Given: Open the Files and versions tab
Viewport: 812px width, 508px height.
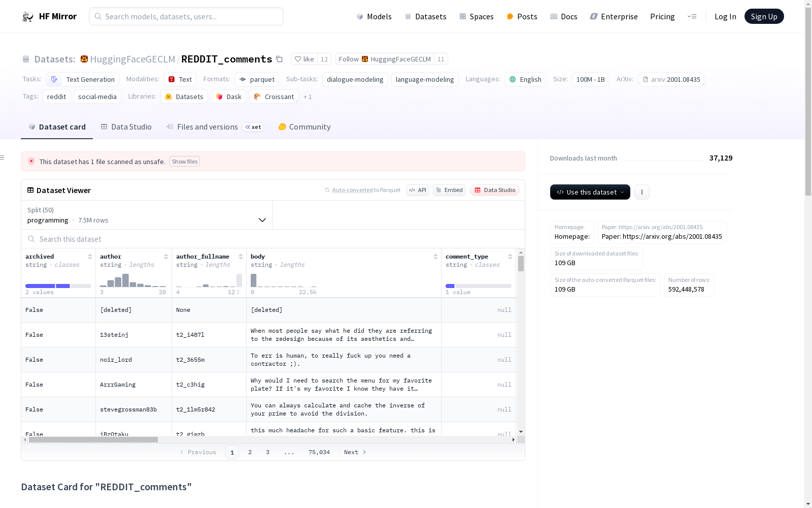Looking at the screenshot, I should point(215,127).
